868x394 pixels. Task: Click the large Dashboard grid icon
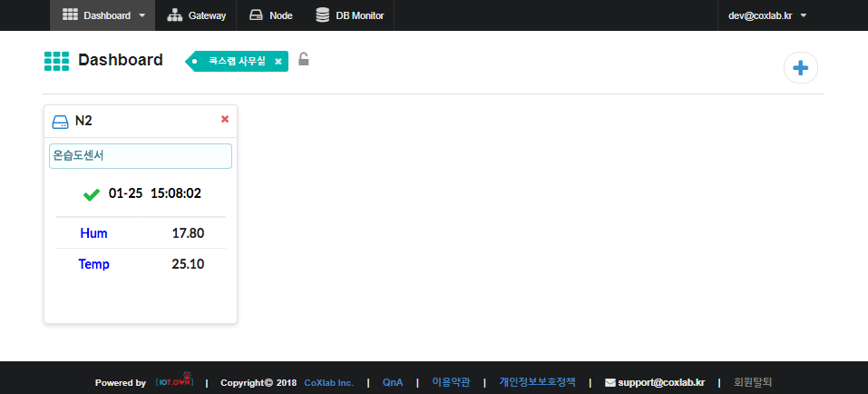coord(56,61)
